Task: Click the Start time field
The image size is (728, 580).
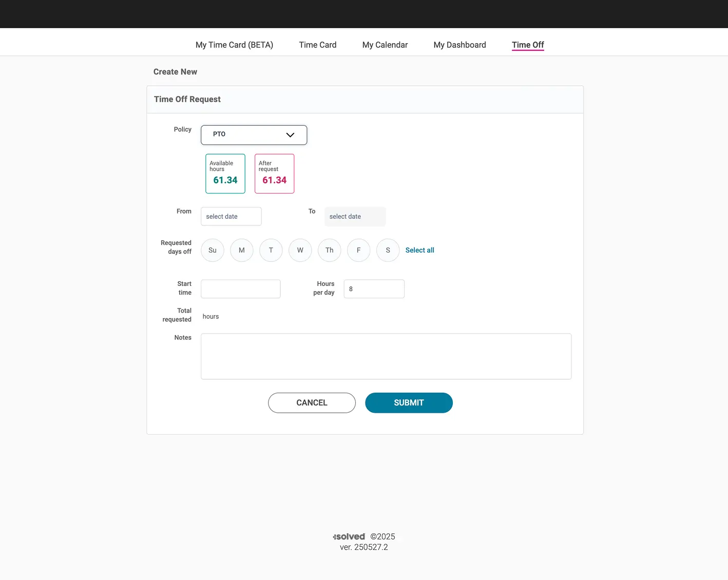Action: click(x=240, y=288)
